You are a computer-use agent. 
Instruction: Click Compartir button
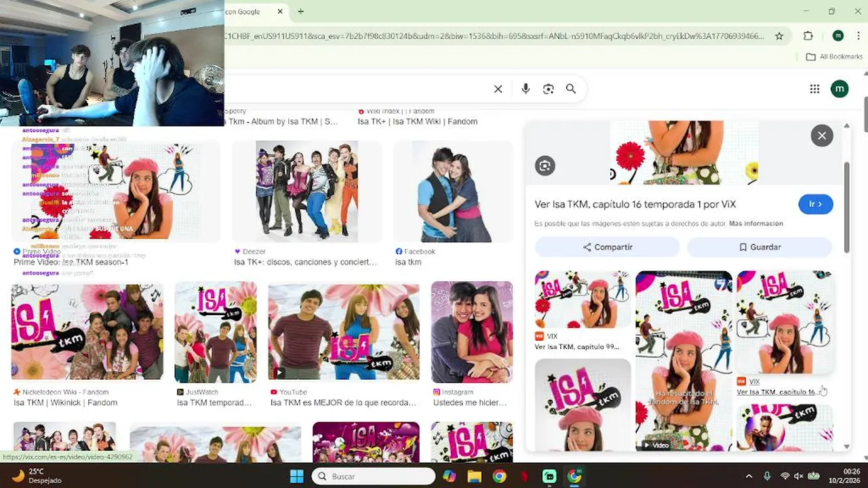[x=607, y=247]
